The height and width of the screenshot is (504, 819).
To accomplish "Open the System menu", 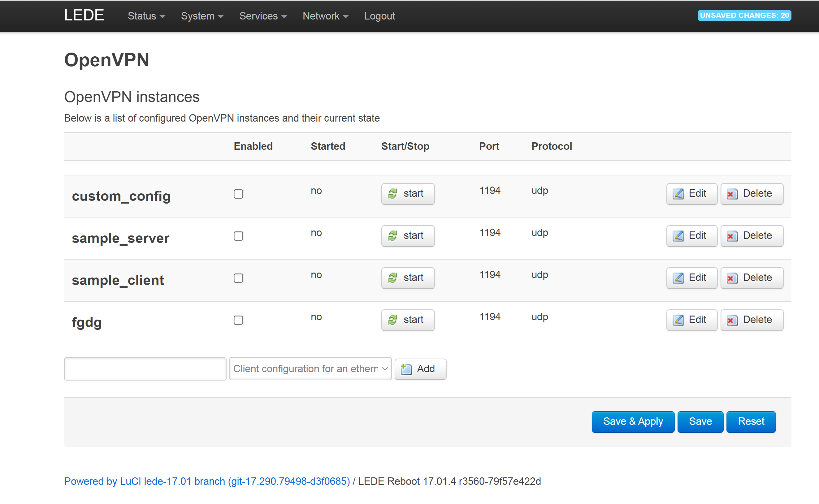I will pyautogui.click(x=202, y=16).
